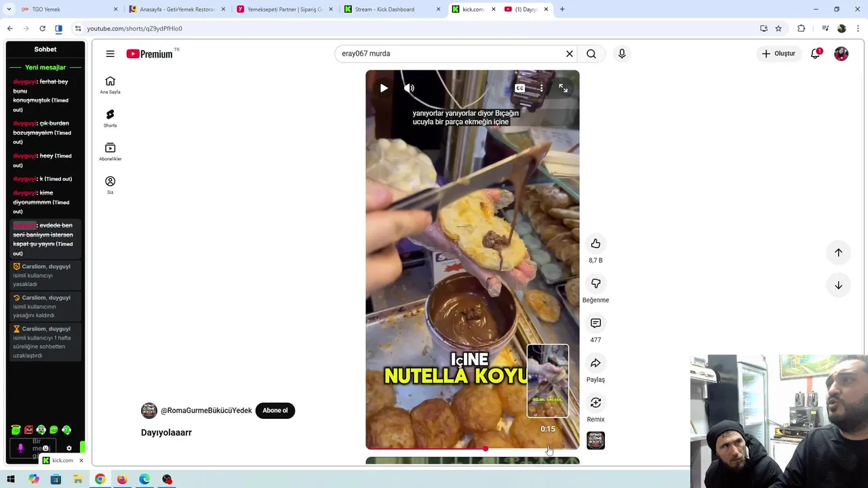Viewport: 868px width, 488px height.
Task: Expand the hamburger guide menu
Action: 110,54
